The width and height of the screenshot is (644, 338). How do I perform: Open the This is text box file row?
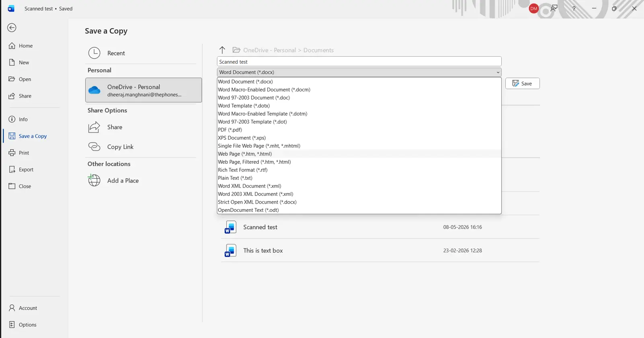pyautogui.click(x=380, y=250)
